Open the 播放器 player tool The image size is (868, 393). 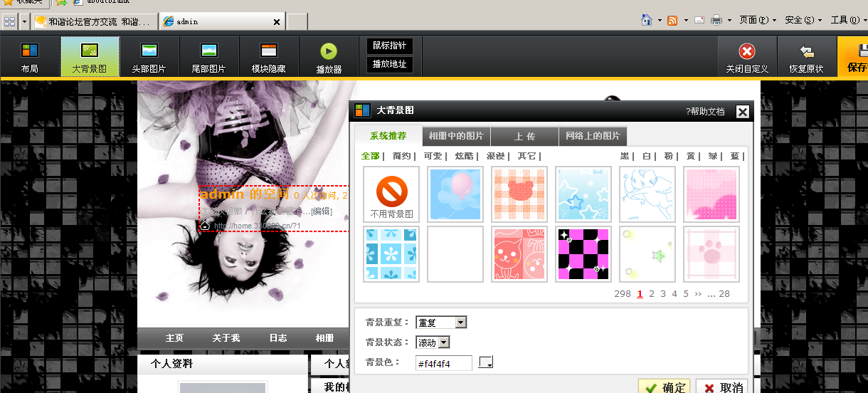point(329,57)
